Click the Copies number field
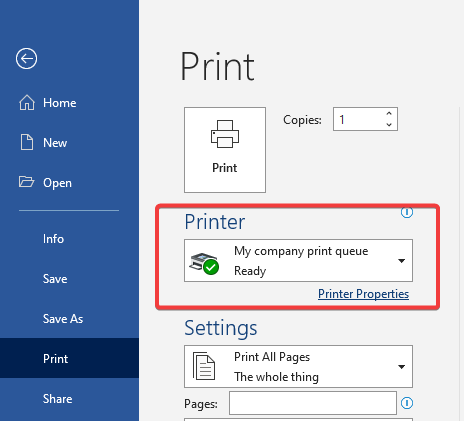 [359, 119]
